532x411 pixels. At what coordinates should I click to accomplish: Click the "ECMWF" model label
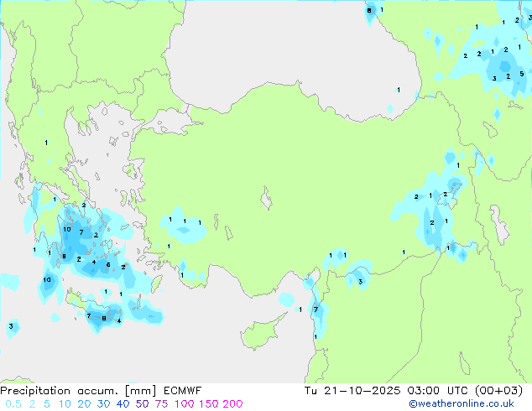(x=183, y=391)
